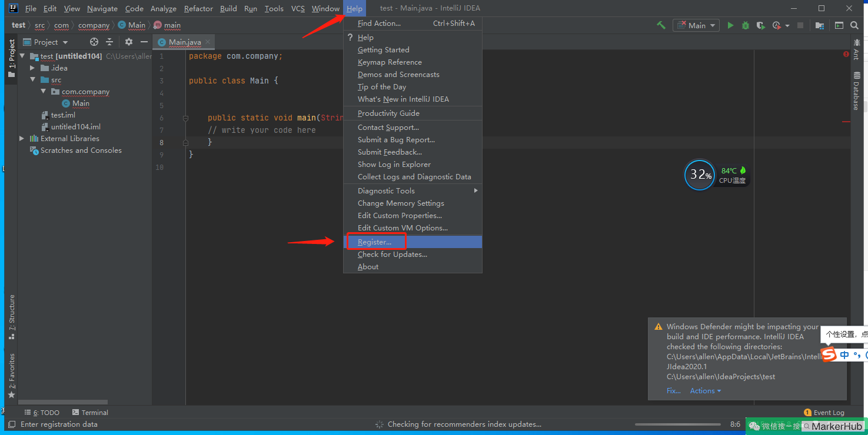This screenshot has width=868, height=435.
Task: Collapse the com.company package
Action: (44, 92)
